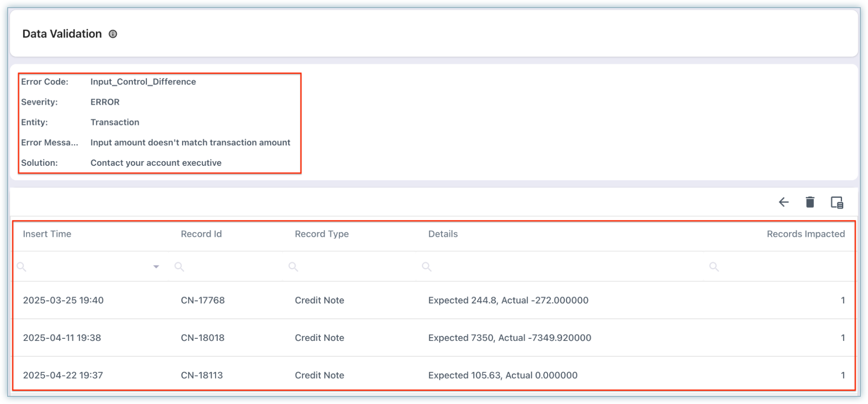
Task: Expand the Insert Time filter dropdown arrow
Action: [156, 267]
